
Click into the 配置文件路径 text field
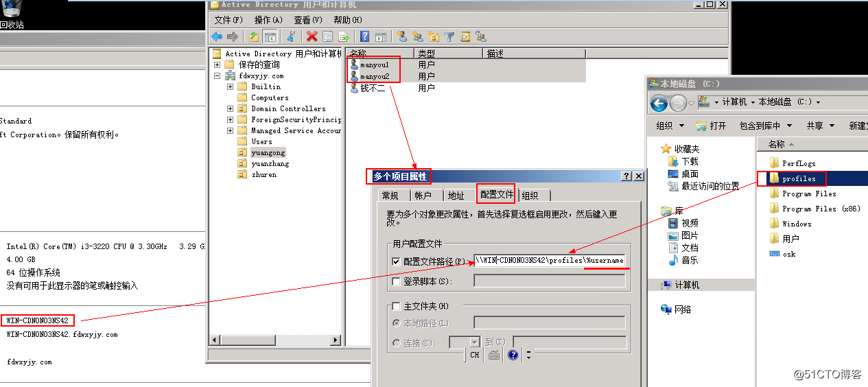click(x=550, y=261)
